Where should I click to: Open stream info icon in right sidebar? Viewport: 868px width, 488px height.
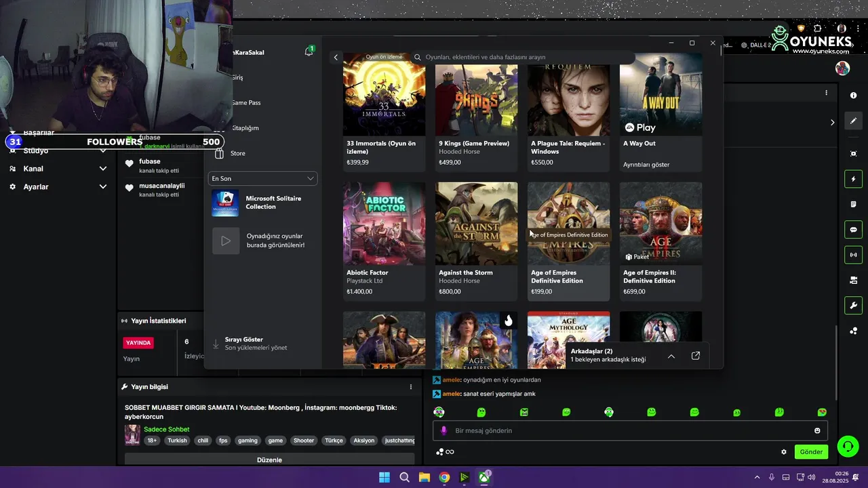coord(853,96)
